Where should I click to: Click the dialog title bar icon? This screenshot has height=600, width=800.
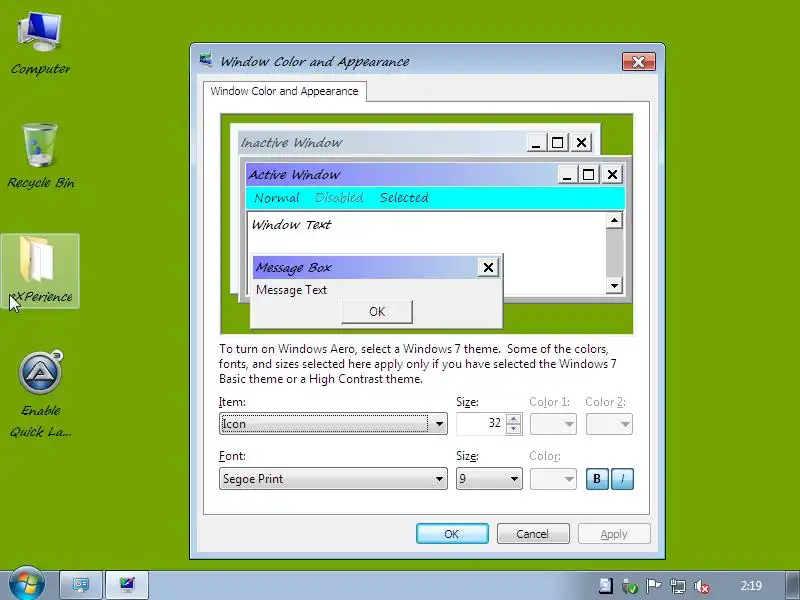click(x=206, y=61)
